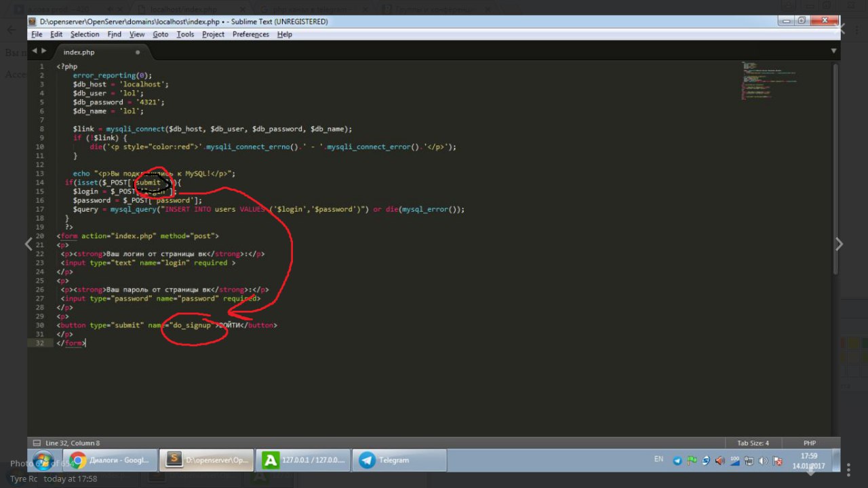Go to previous photo with left arrow

(28, 244)
